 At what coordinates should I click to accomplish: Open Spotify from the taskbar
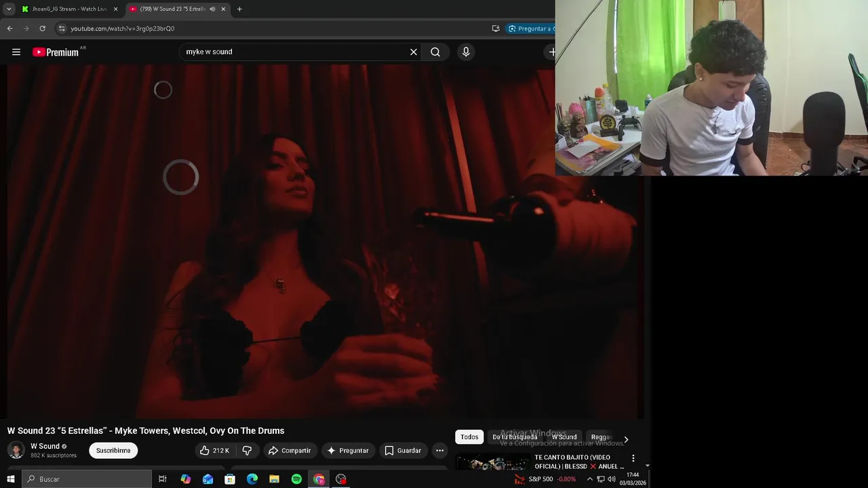[296, 479]
